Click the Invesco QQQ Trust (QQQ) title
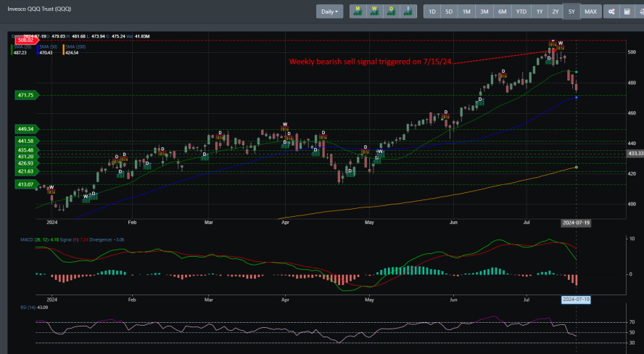 [39, 9]
